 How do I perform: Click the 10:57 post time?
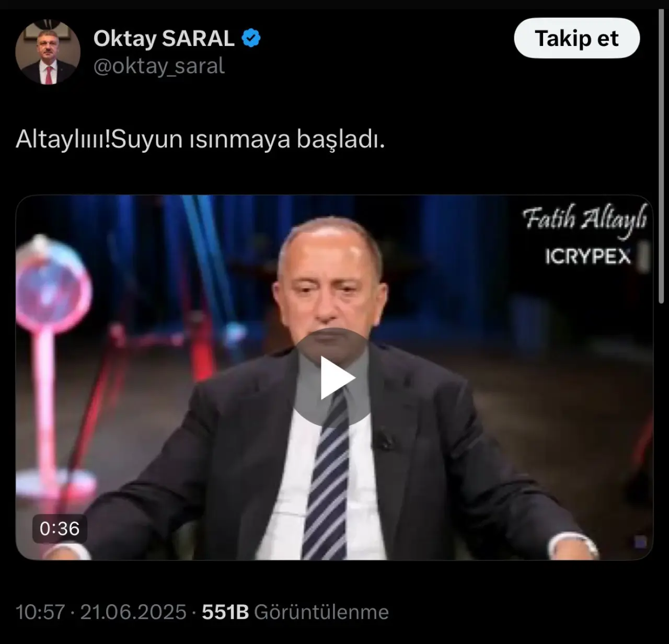40,612
